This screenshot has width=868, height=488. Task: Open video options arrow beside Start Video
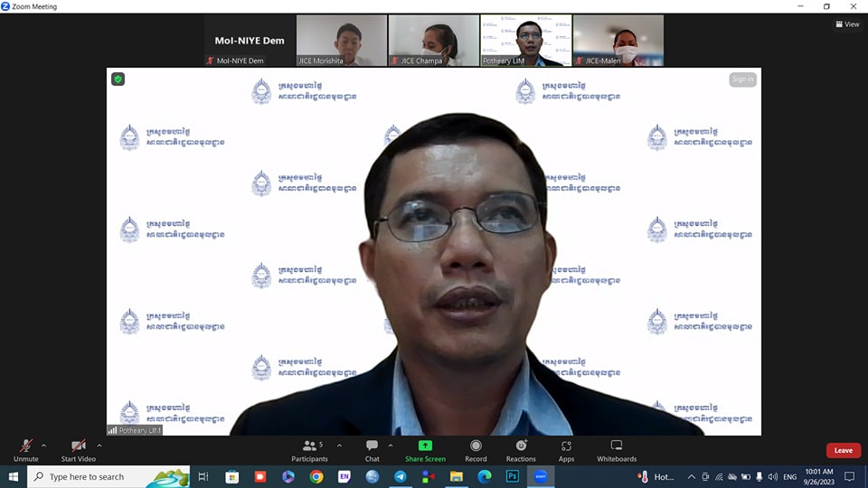click(x=99, y=446)
